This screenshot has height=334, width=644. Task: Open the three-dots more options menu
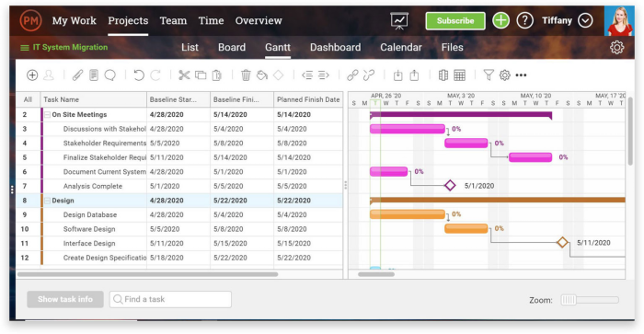coord(521,75)
